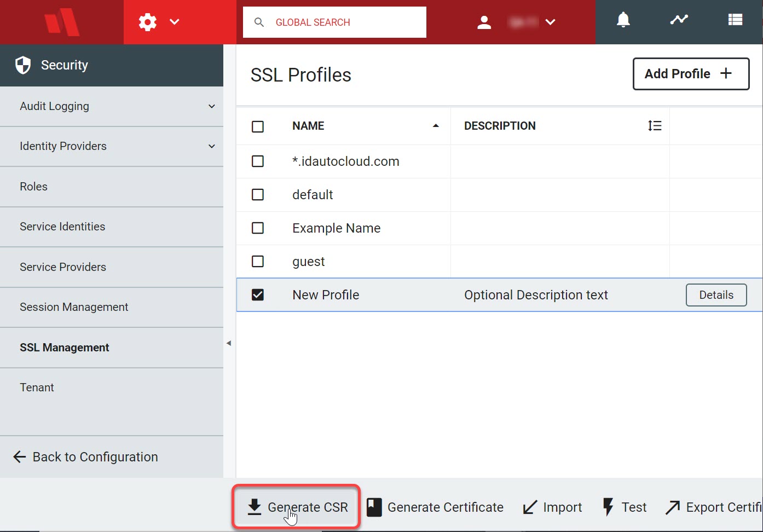The height and width of the screenshot is (532, 763).
Task: Expand the Audit Logging section
Action: point(212,106)
